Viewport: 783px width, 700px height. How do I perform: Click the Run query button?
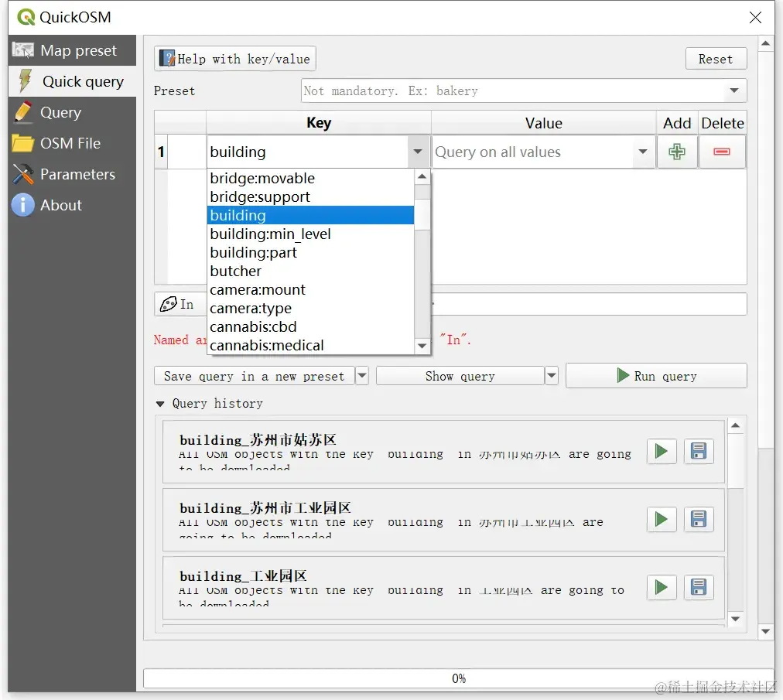pyautogui.click(x=656, y=375)
